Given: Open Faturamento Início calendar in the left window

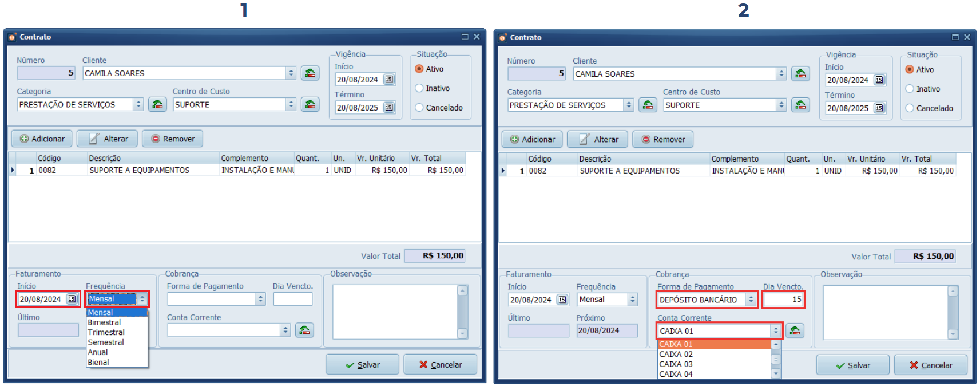Looking at the screenshot, I should 72,299.
